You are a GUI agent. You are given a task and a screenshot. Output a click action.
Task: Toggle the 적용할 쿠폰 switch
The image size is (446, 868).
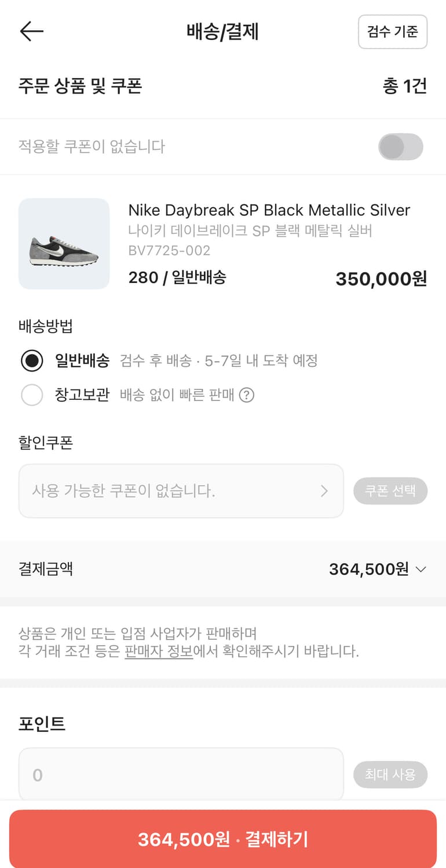400,147
